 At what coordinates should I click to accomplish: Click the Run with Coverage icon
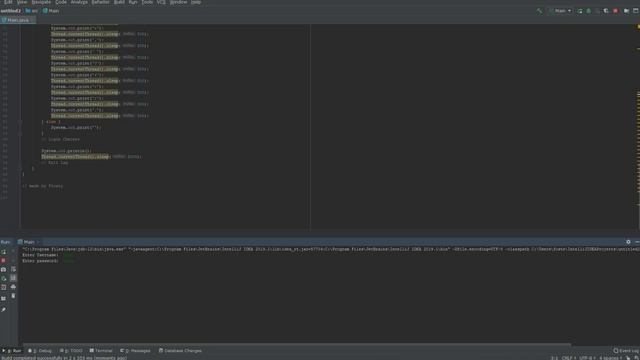(x=597, y=11)
